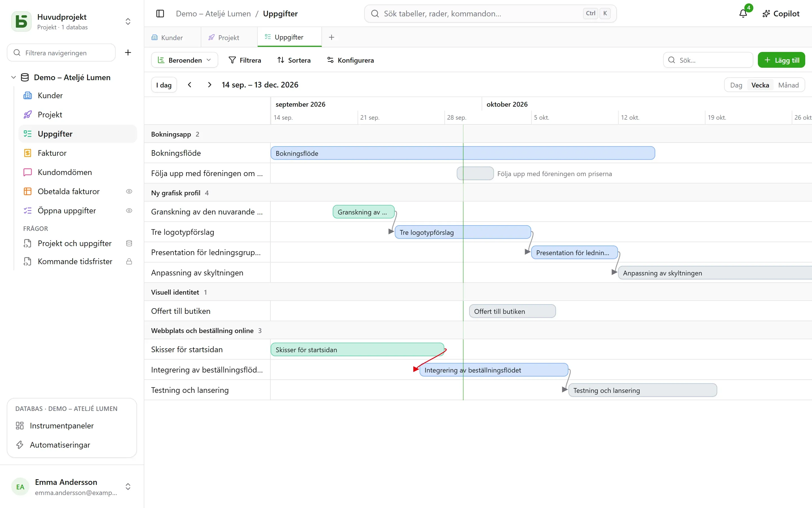Toggle eye icon for Öppna uppgifter

[129, 210]
